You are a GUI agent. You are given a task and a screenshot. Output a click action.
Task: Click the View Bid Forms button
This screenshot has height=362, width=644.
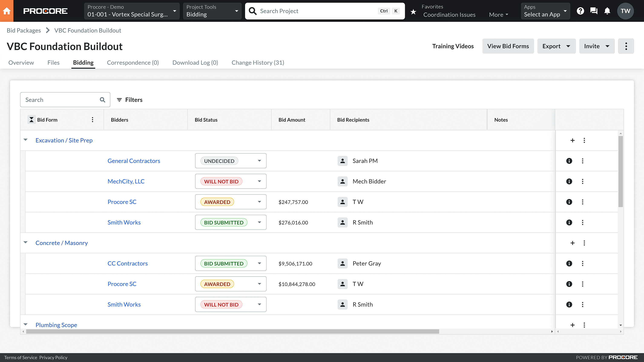[x=508, y=46]
